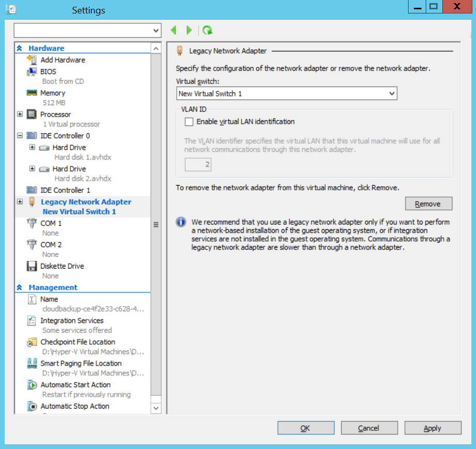
Task: Click the VLAN identifier number field
Action: 198,164
